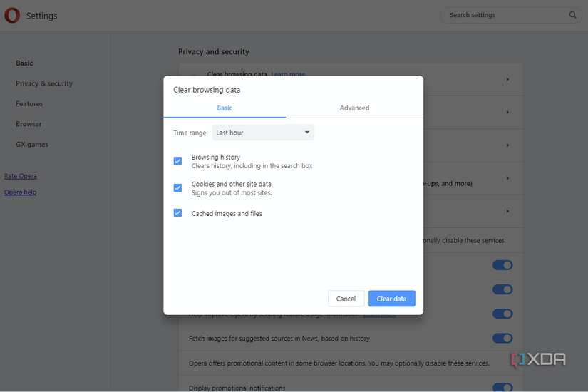Image resolution: width=588 pixels, height=392 pixels.
Task: Focus the Search settings field
Action: pos(511,15)
